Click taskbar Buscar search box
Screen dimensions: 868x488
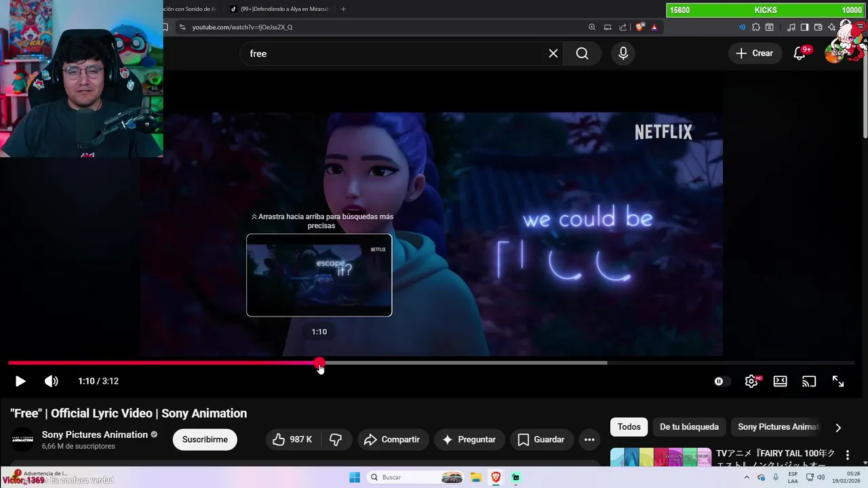coord(416,477)
